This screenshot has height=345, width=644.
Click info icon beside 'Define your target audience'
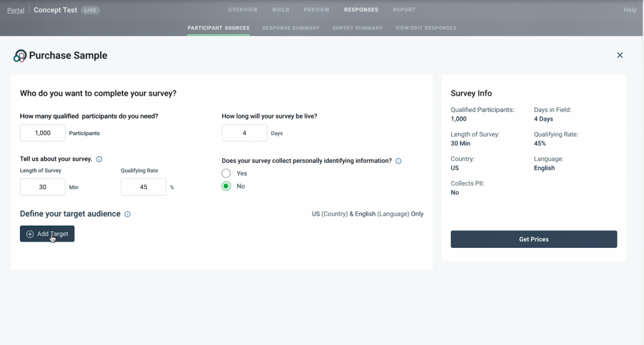(127, 214)
